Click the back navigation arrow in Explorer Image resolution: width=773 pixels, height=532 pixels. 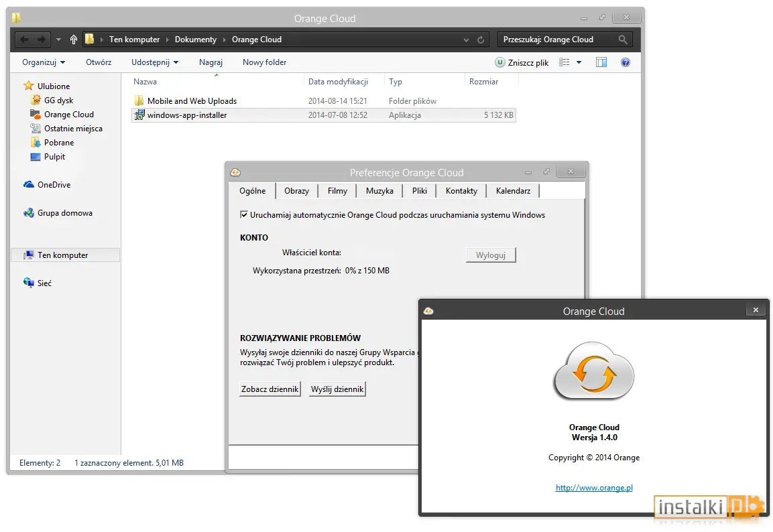(25, 40)
